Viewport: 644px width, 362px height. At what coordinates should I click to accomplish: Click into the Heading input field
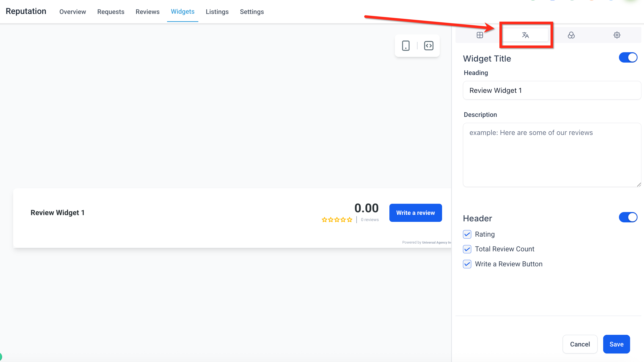[x=552, y=90]
